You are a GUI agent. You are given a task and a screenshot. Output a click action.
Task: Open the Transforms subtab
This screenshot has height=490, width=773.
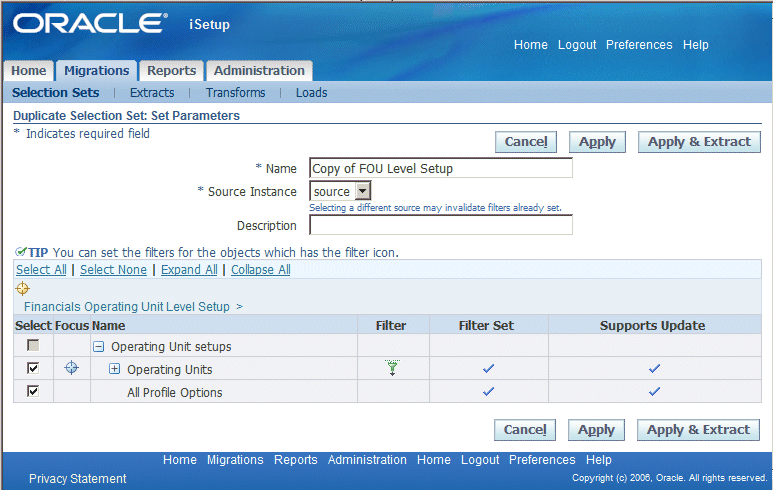(236, 93)
